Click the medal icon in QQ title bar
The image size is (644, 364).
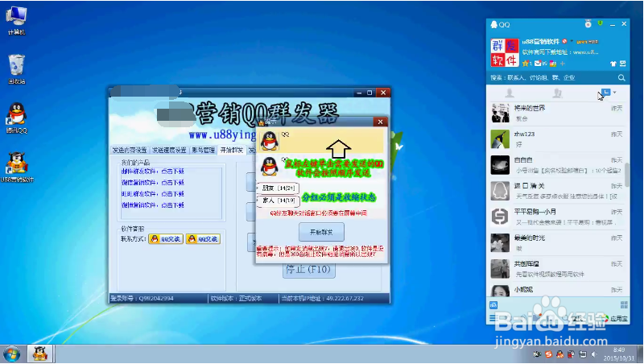pos(588,24)
